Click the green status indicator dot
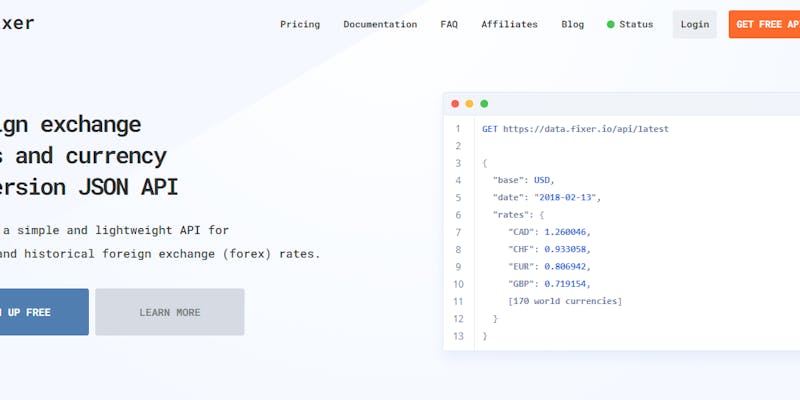800x400 pixels. (x=610, y=24)
